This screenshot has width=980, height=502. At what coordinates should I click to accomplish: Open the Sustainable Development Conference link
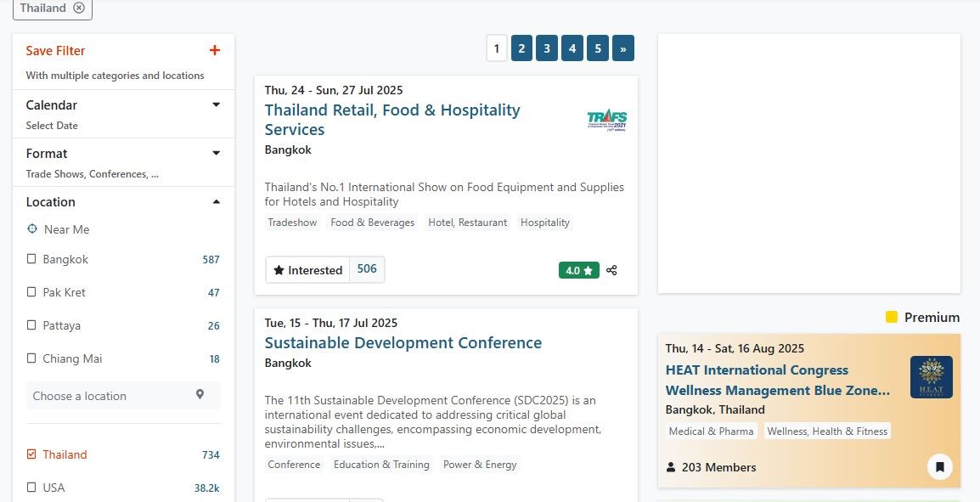pos(403,342)
